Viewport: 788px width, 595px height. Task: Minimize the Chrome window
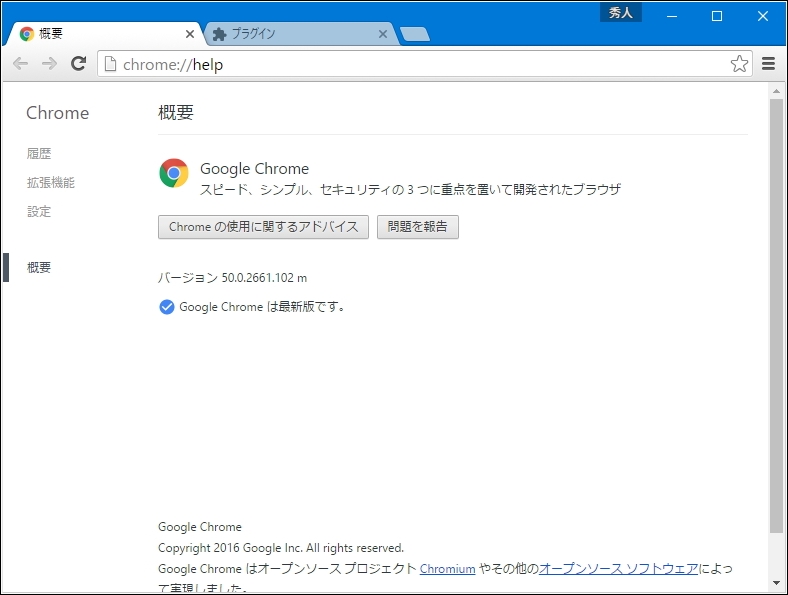click(x=672, y=16)
